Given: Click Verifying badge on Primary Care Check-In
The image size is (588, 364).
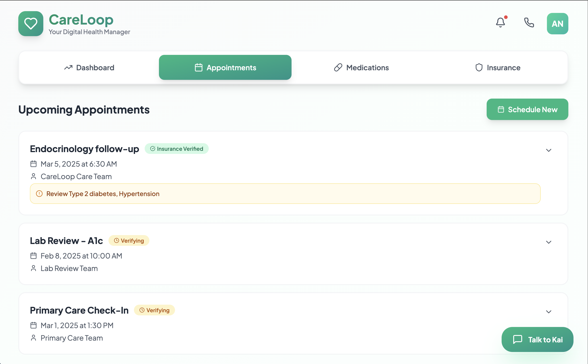Looking at the screenshot, I should (x=154, y=310).
